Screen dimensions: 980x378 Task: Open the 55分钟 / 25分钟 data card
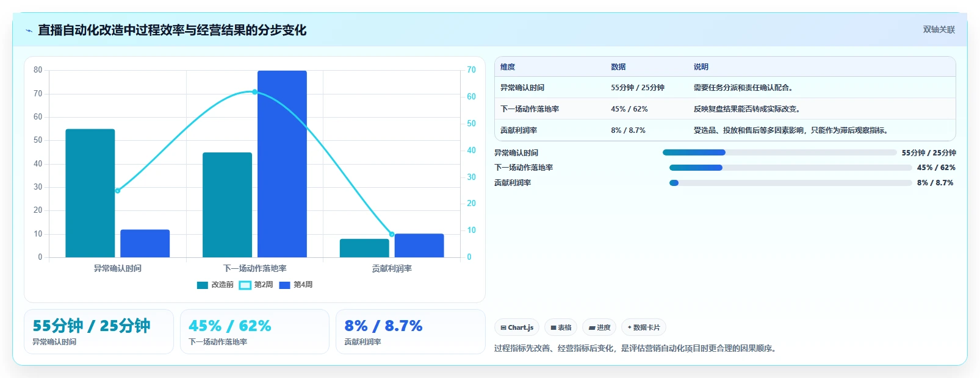pos(99,332)
